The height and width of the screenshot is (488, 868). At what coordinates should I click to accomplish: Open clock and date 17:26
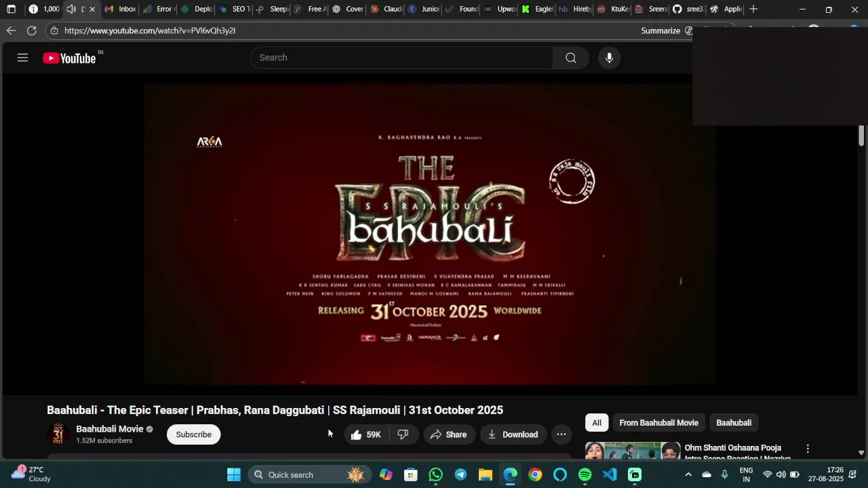click(825, 474)
